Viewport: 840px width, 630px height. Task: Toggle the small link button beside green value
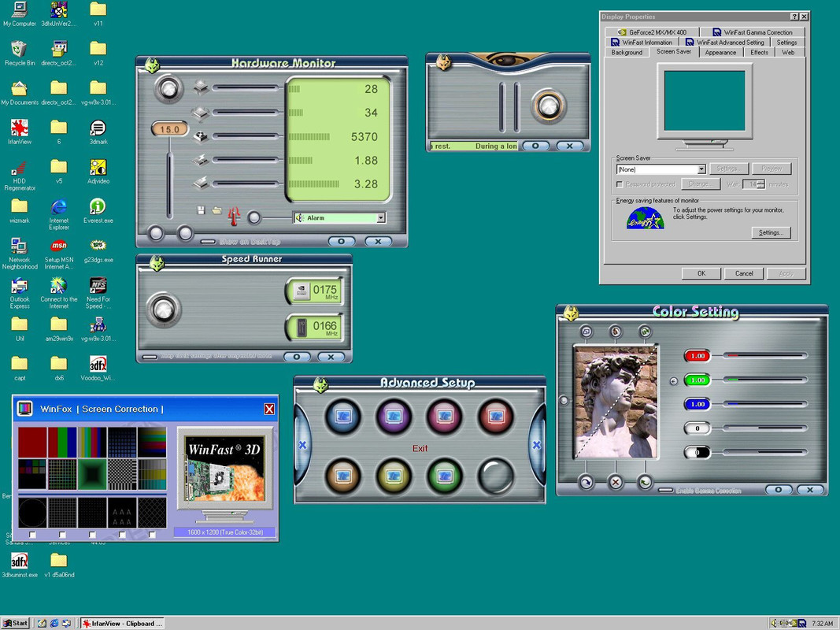[674, 381]
